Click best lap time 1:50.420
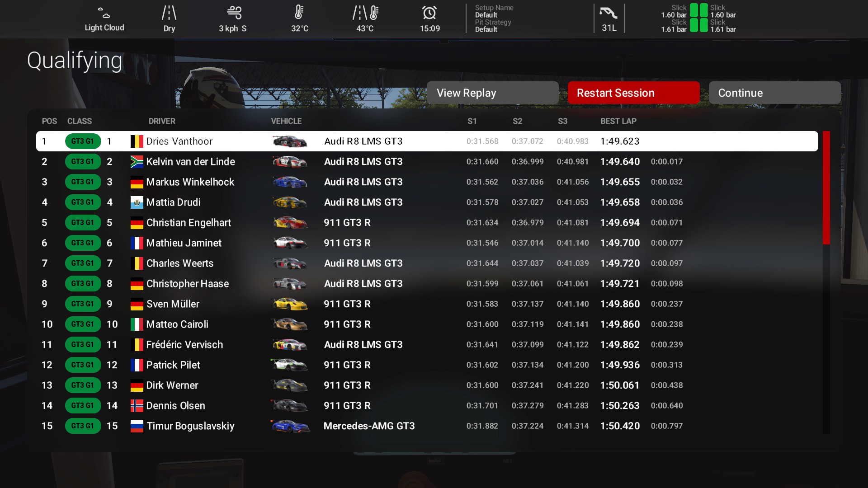The image size is (868, 488). pyautogui.click(x=620, y=426)
